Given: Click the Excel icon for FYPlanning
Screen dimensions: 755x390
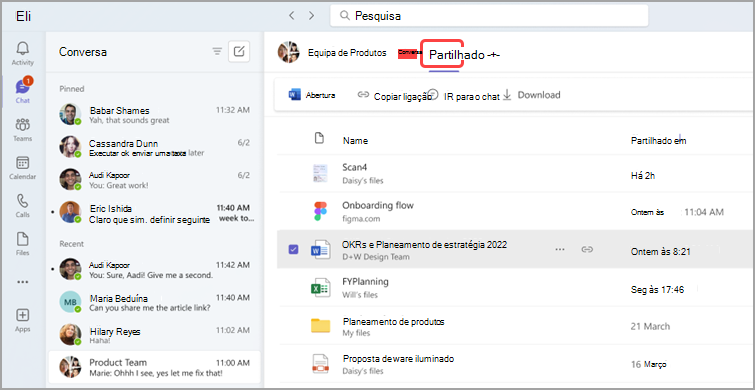Looking at the screenshot, I should (x=320, y=288).
